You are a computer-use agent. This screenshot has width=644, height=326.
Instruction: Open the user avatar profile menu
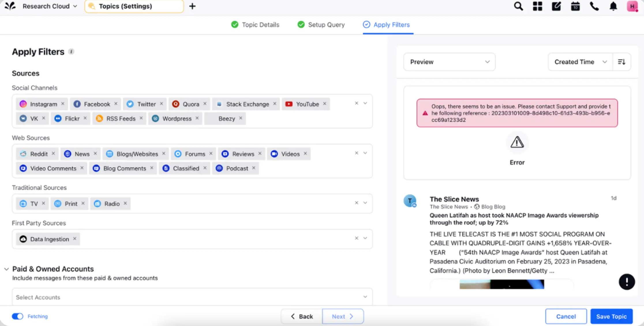pos(632,6)
